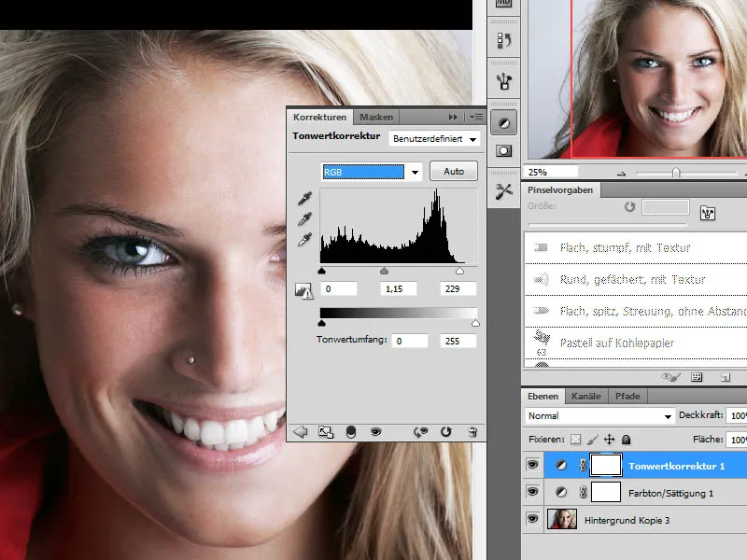The image size is (747, 560).
Task: Switch to the Korrekturen tab
Action: [x=319, y=118]
